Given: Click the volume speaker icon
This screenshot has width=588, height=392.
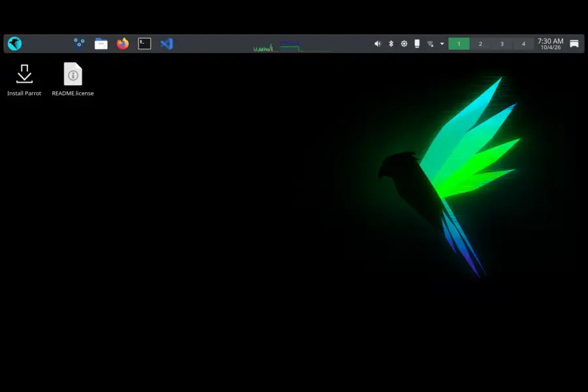Looking at the screenshot, I should tap(378, 44).
